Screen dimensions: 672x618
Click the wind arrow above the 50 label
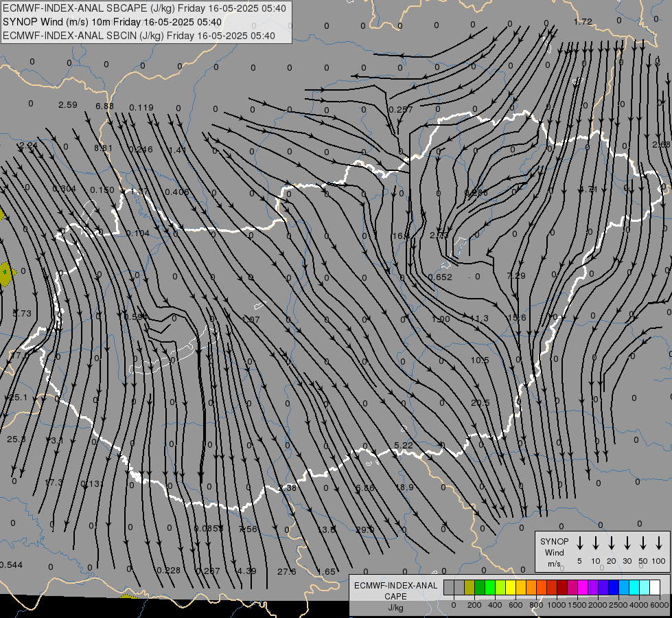click(x=643, y=543)
